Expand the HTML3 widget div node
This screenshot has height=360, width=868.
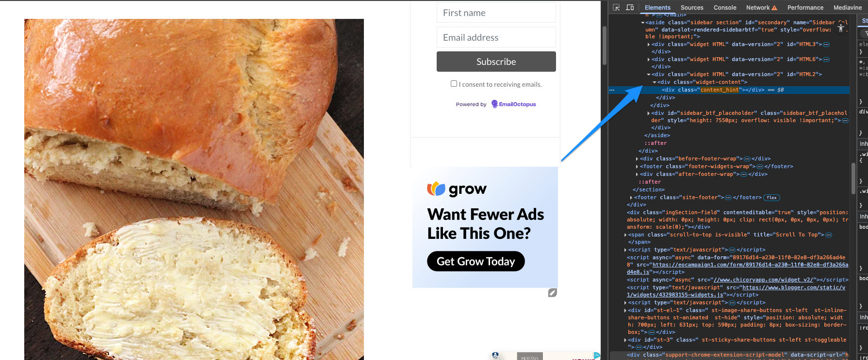649,45
